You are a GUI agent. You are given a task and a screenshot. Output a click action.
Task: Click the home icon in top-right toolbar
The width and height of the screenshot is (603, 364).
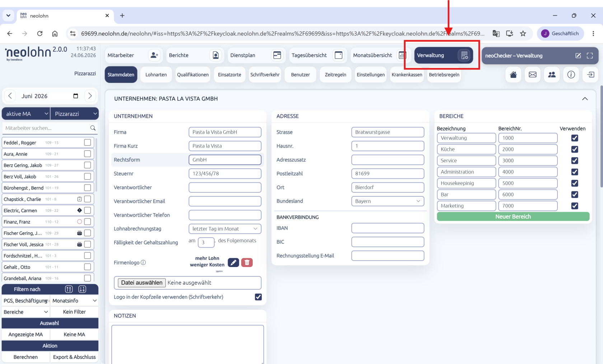point(513,75)
